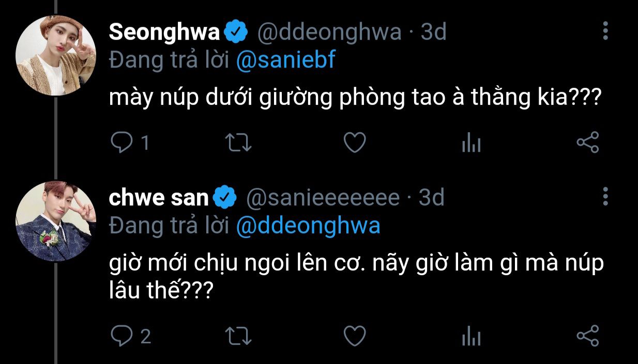Open tweet text about hiding under bed
Screen dimensions: 638x364
354,98
